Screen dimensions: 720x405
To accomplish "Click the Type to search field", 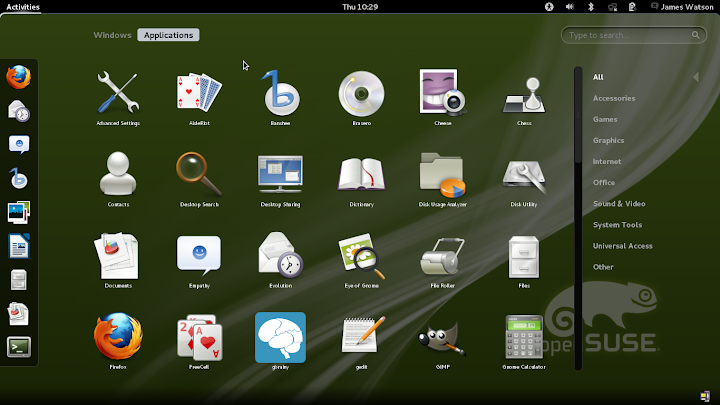I will [x=634, y=35].
